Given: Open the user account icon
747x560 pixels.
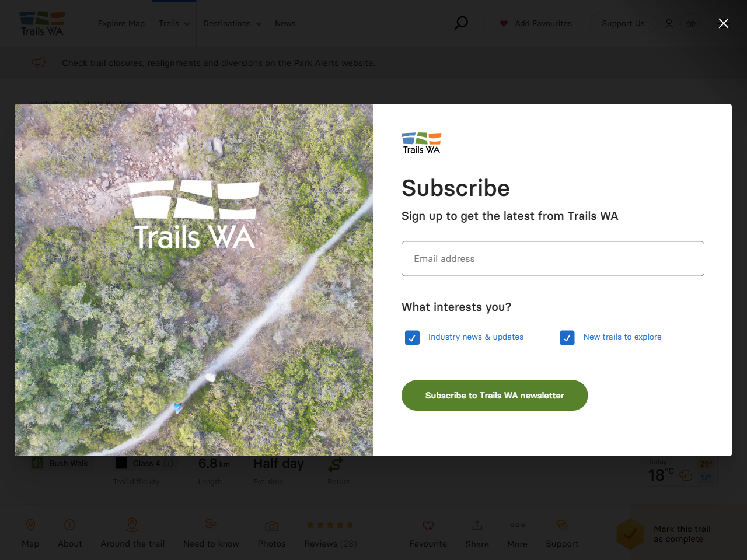Looking at the screenshot, I should click(x=669, y=23).
